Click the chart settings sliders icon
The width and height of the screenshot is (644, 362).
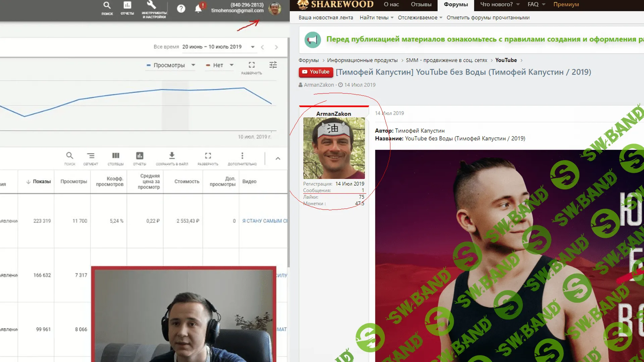coord(273,65)
